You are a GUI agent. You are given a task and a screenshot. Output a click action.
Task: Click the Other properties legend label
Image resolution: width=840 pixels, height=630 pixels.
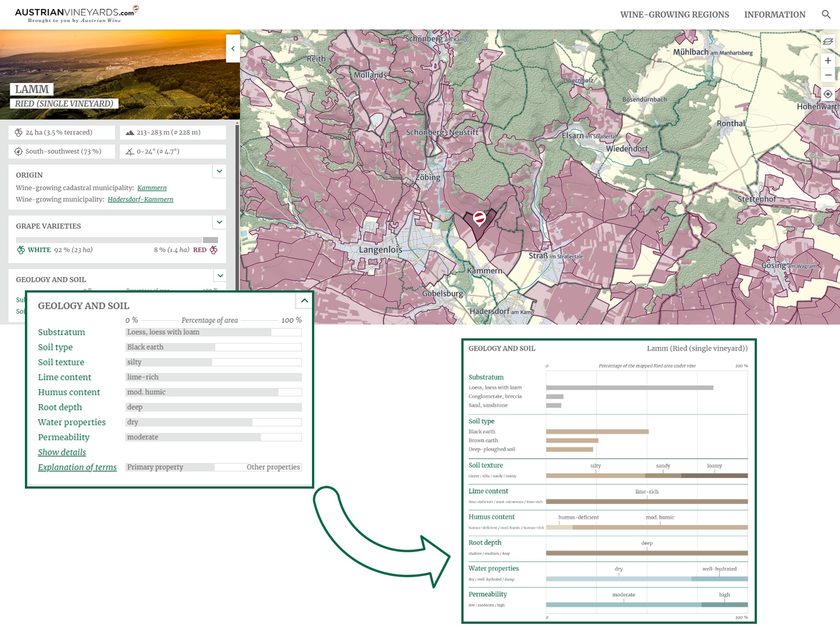tap(273, 467)
